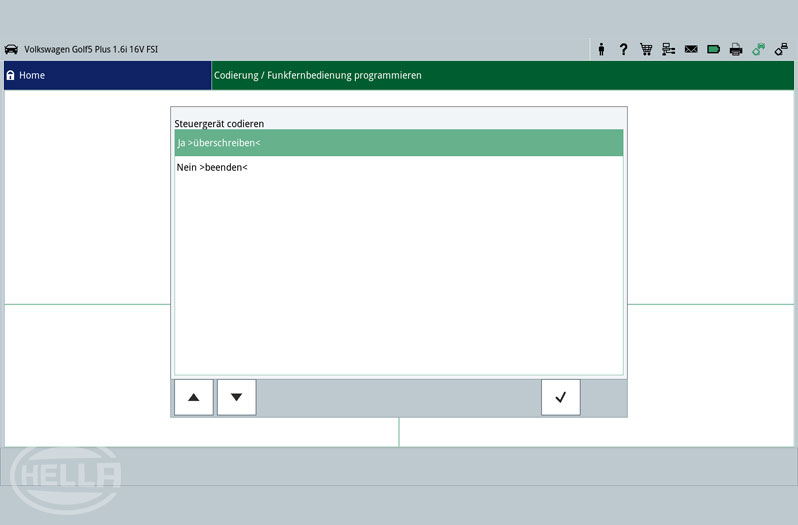Viewport: 798px width, 525px height.
Task: Open messages with the envelope icon
Action: click(x=691, y=49)
